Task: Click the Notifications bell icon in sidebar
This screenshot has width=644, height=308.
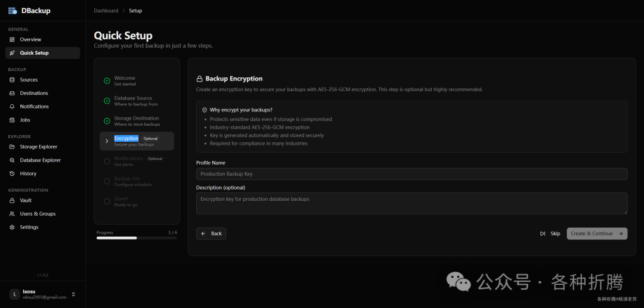Action: tap(12, 107)
